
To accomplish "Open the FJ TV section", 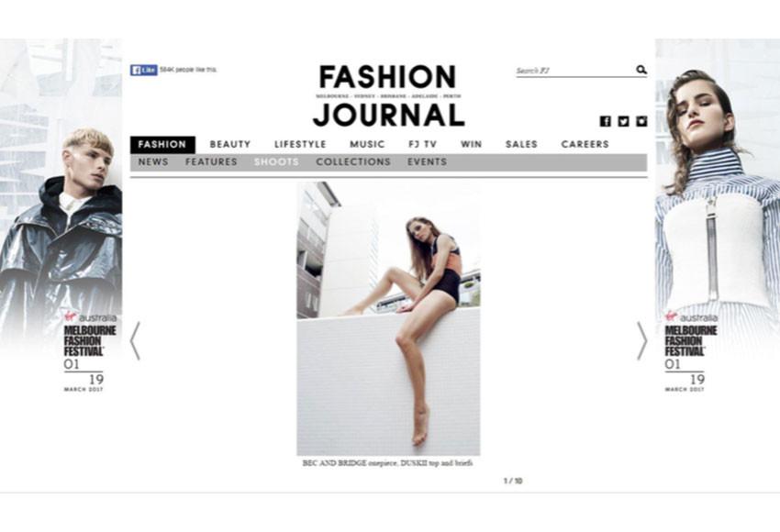I will pos(422,144).
